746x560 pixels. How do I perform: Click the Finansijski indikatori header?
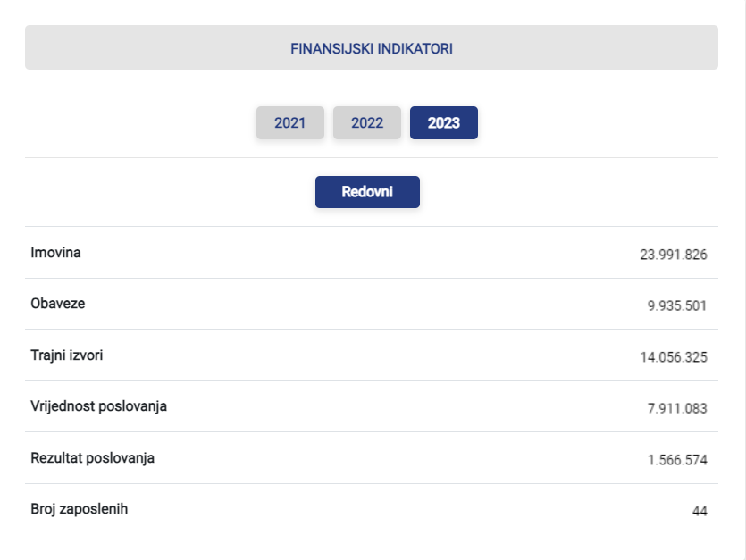[372, 49]
